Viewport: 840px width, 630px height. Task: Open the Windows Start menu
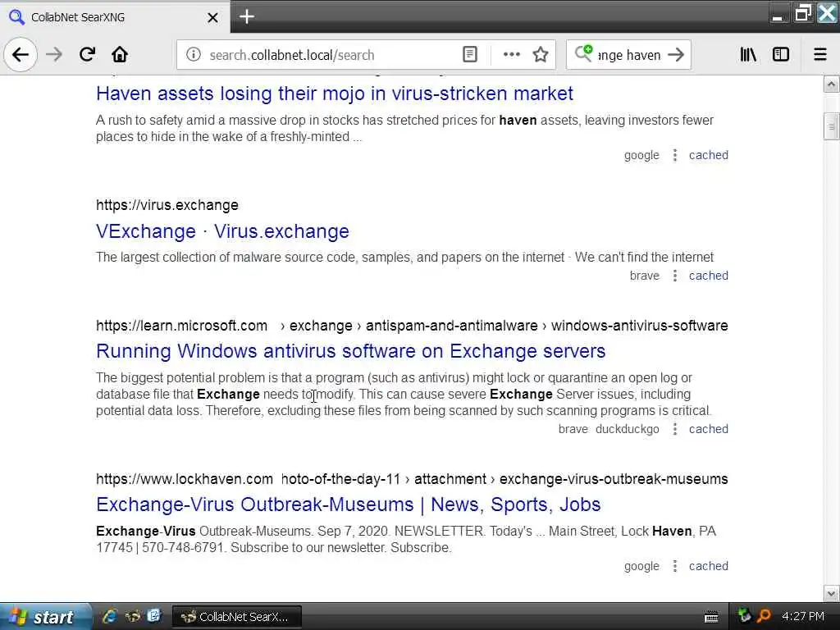pos(45,617)
